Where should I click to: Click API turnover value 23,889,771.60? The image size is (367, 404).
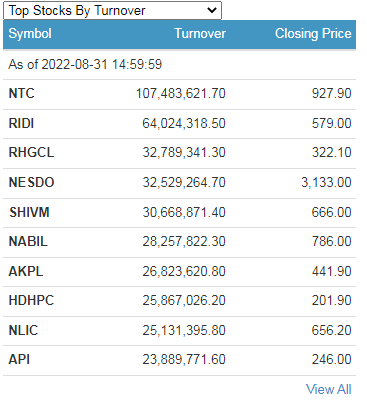(x=184, y=359)
